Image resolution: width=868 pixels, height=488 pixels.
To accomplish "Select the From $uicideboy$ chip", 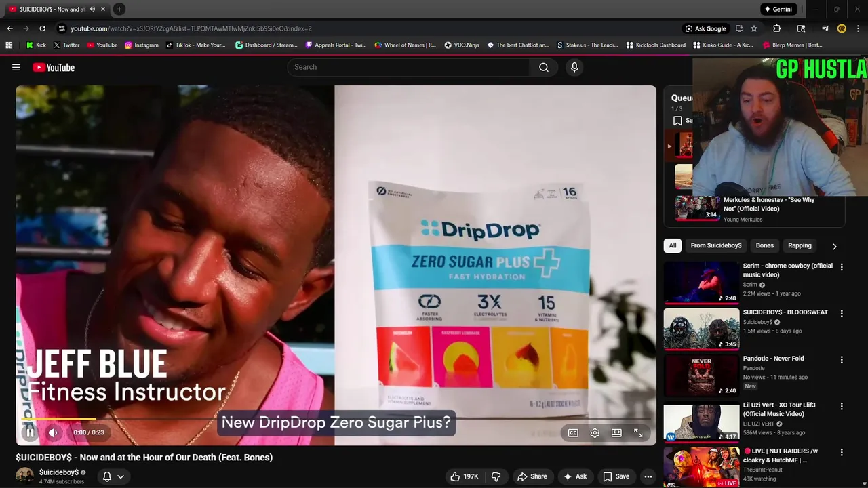I will [715, 245].
